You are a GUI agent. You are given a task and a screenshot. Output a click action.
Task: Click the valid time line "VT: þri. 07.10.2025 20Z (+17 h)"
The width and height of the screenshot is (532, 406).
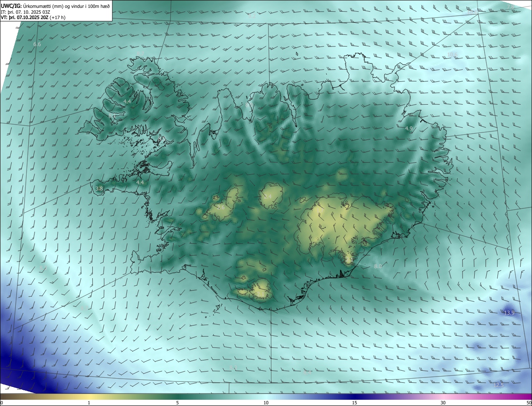coord(33,17)
